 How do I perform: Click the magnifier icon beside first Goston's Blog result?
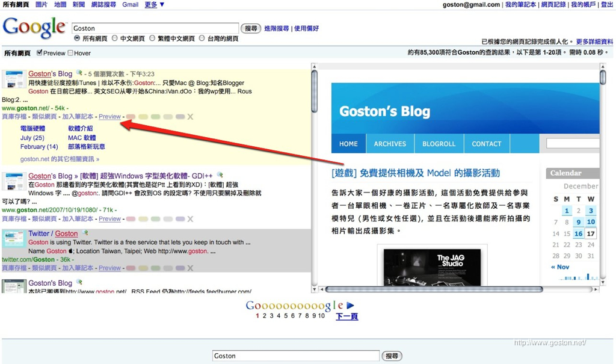click(79, 73)
